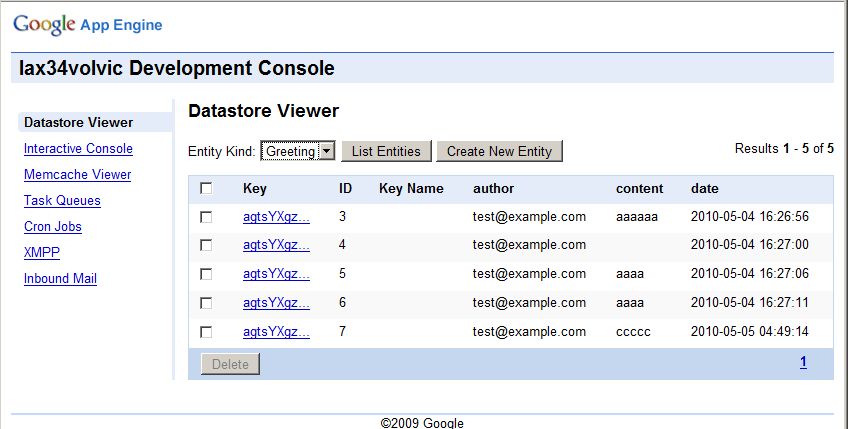This screenshot has width=848, height=429.
Task: Click the author column header
Action: [x=494, y=189]
